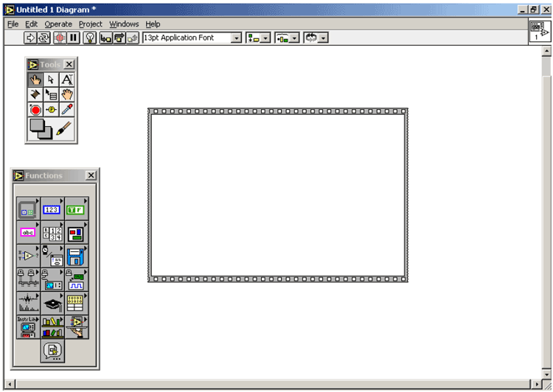The width and height of the screenshot is (553, 392).
Task: Select the Object Shortcut Menu tool
Action: click(x=51, y=94)
